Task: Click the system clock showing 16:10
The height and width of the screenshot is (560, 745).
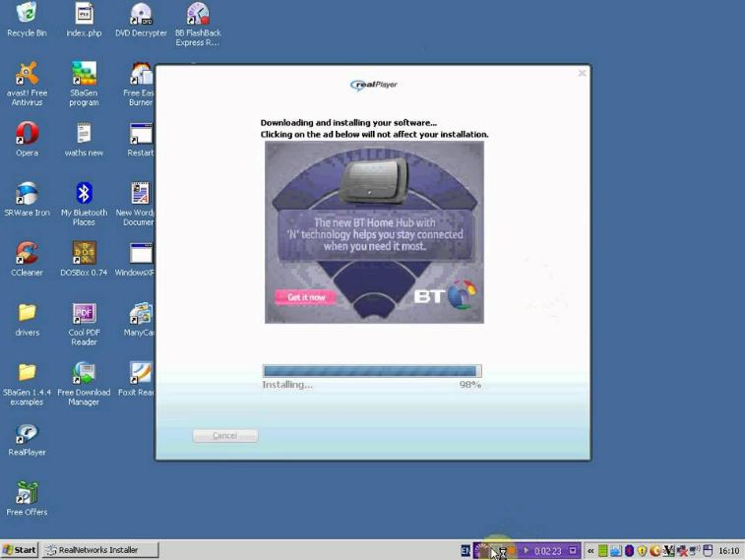Action: 729,551
